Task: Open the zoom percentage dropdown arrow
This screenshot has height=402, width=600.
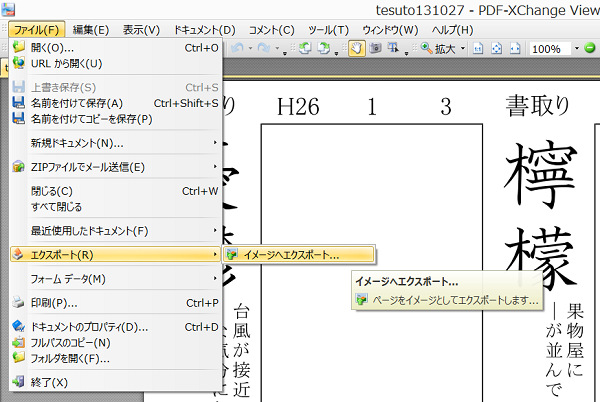Action: pos(577,49)
